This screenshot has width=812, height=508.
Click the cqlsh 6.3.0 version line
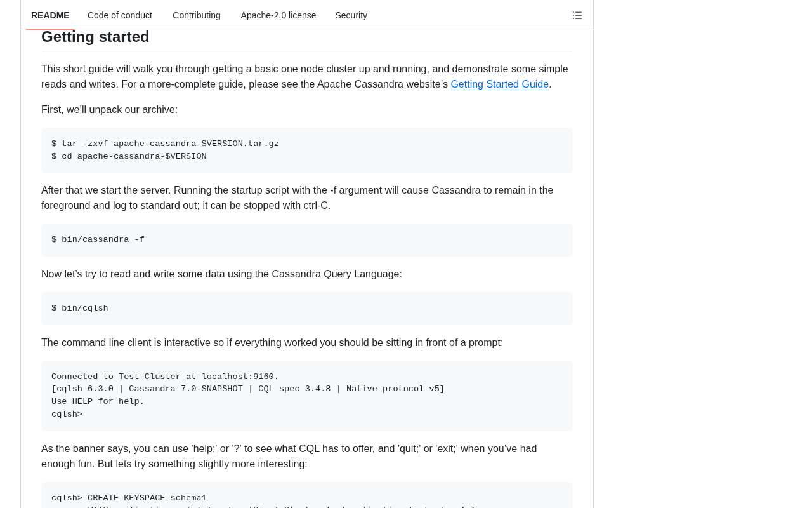point(248,389)
